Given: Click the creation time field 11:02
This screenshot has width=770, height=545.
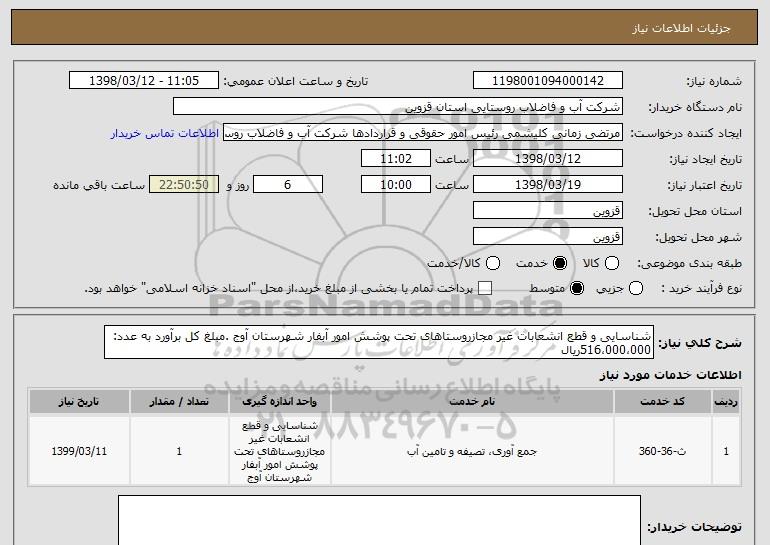Looking at the screenshot, I should click(x=396, y=159).
